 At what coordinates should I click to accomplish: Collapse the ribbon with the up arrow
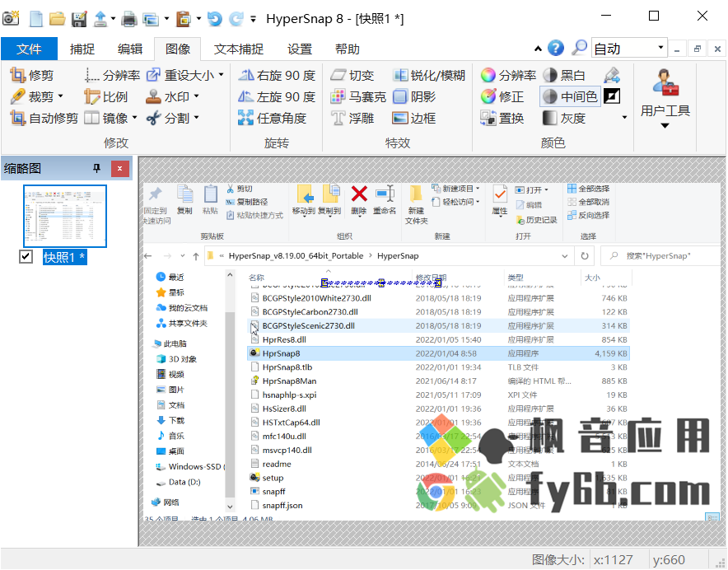[538, 49]
